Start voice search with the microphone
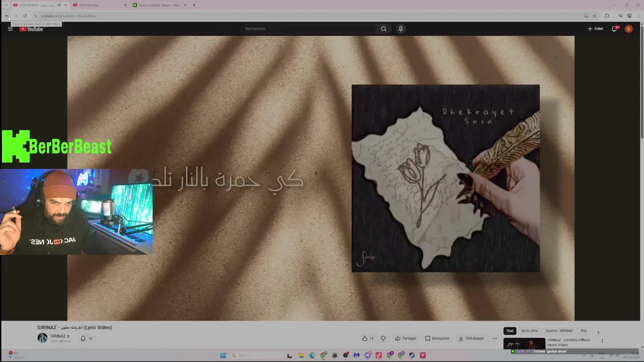Viewport: 644px width, 362px height. pos(400,29)
